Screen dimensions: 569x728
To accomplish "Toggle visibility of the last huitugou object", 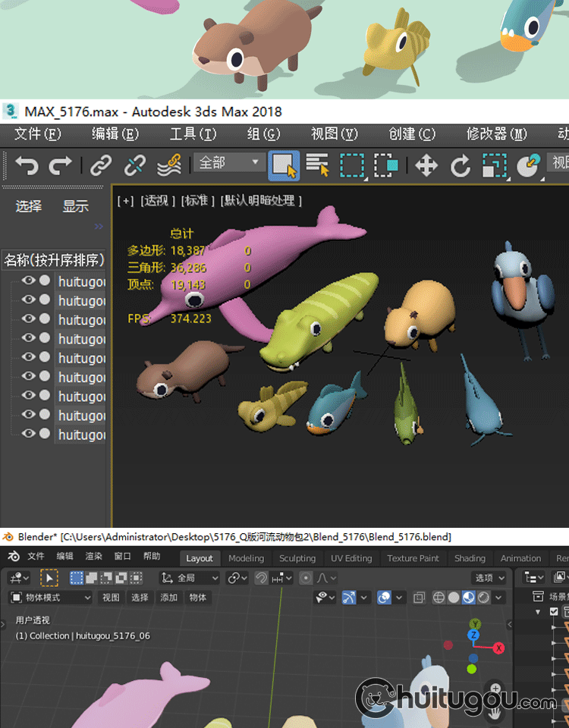I will click(x=29, y=434).
